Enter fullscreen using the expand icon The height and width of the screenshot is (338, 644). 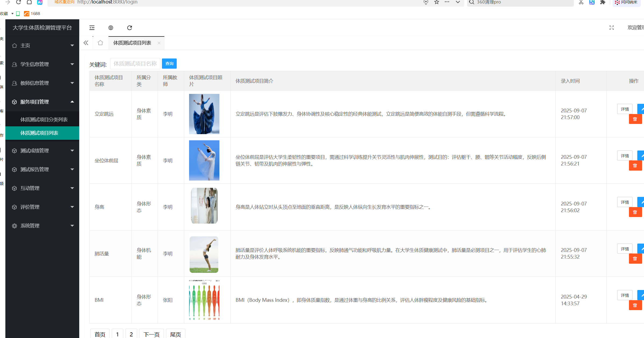(612, 28)
